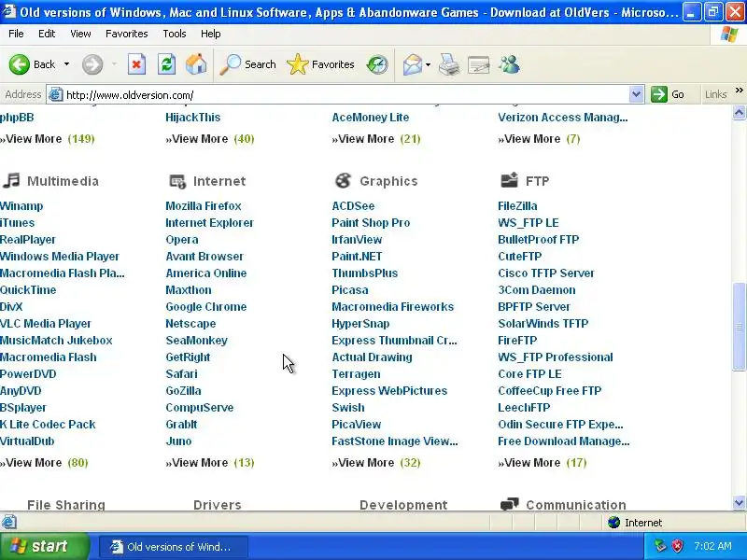
Task: Click the Internet zone status indicator
Action: pyautogui.click(x=635, y=523)
